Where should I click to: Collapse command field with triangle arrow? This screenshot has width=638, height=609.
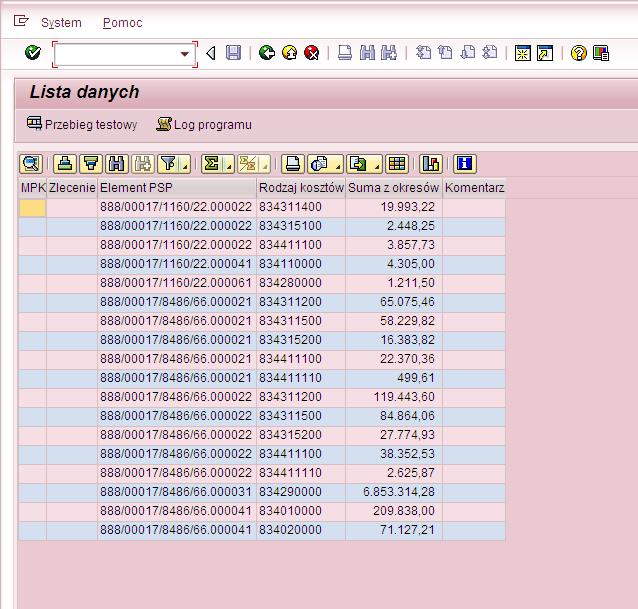211,53
